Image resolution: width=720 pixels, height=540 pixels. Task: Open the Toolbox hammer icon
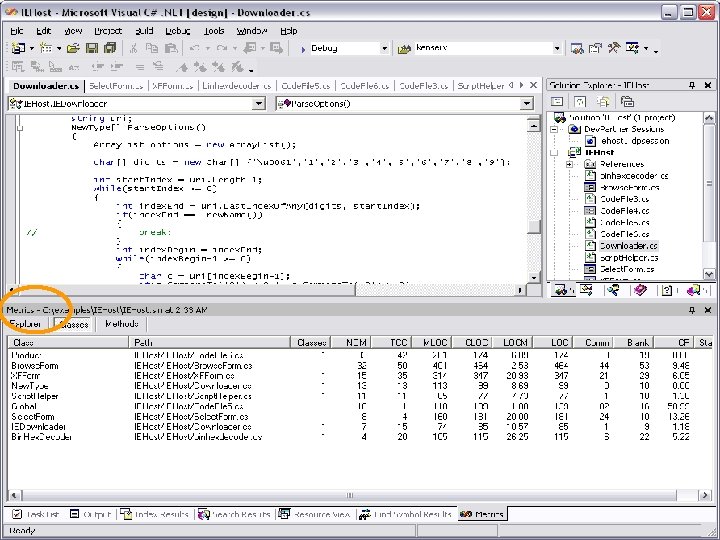(x=614, y=48)
